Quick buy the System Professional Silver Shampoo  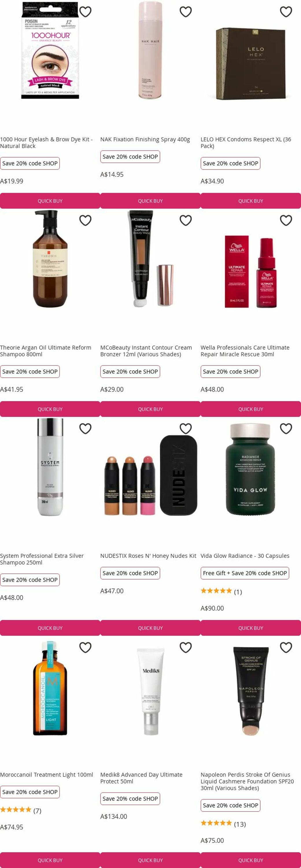50,628
